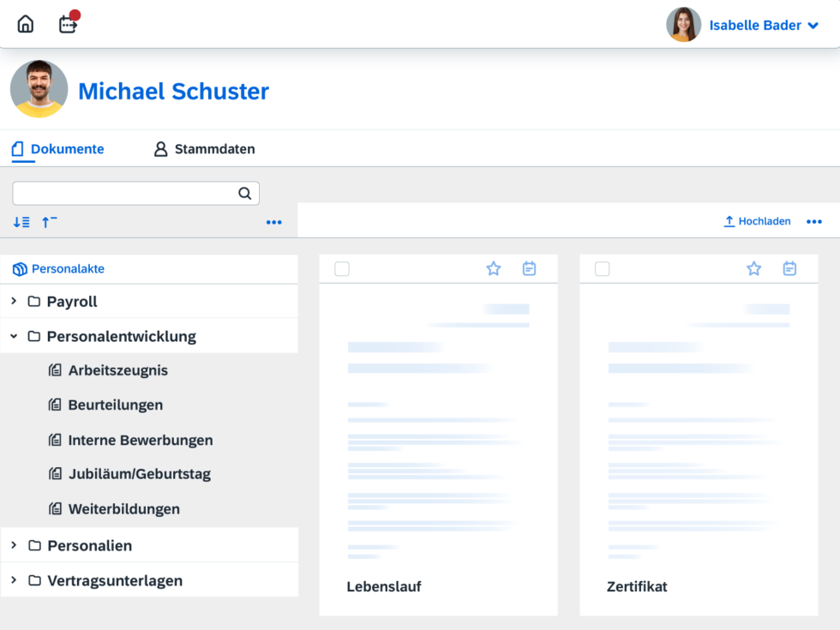Click the calendar icon on the Lebenslauf card
This screenshot has width=840, height=630.
pyautogui.click(x=529, y=268)
